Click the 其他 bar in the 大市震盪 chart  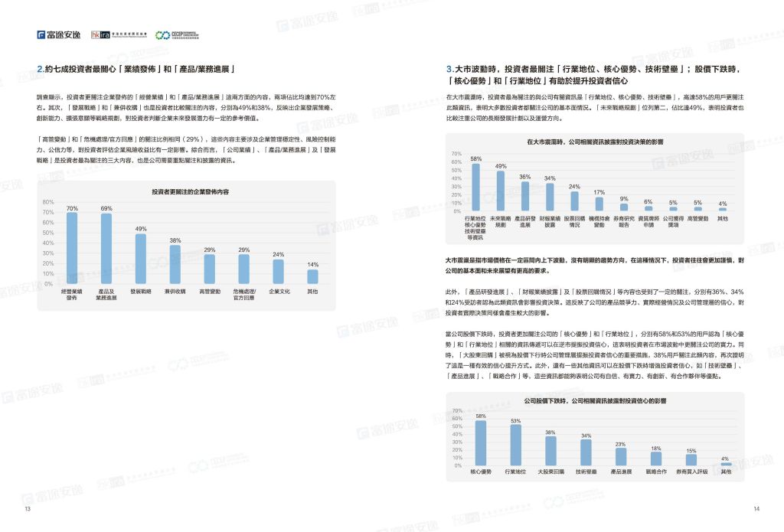(x=723, y=210)
